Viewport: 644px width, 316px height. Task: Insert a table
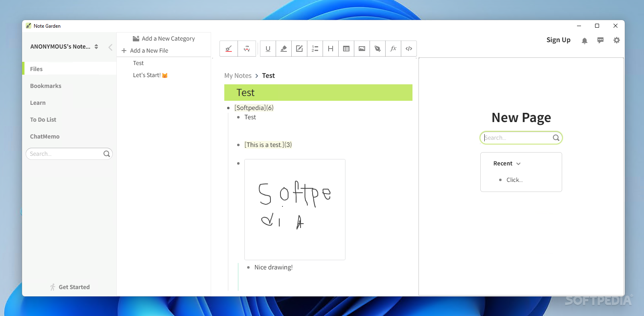click(x=346, y=49)
